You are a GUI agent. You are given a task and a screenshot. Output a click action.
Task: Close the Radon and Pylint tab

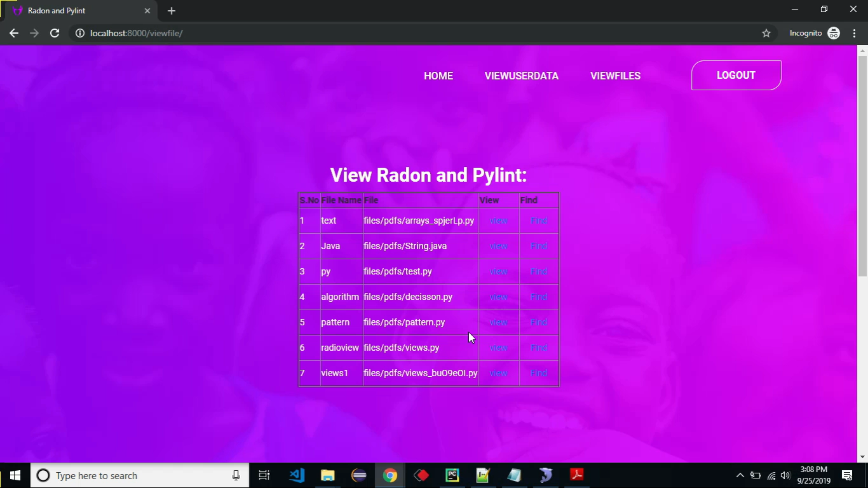(x=147, y=11)
